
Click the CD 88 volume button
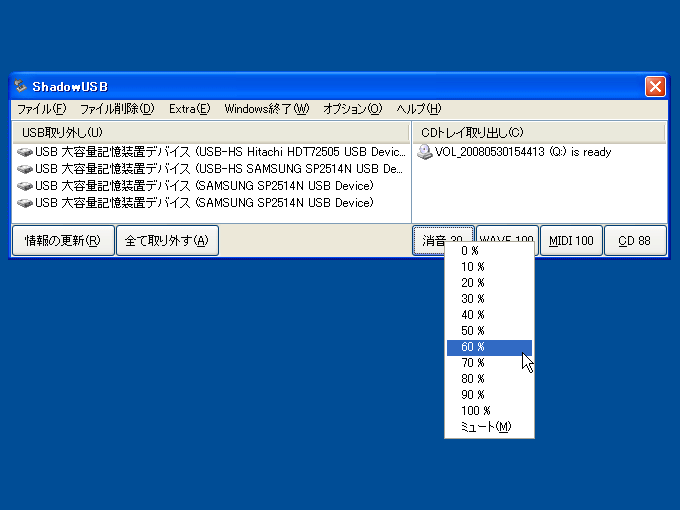pos(635,240)
